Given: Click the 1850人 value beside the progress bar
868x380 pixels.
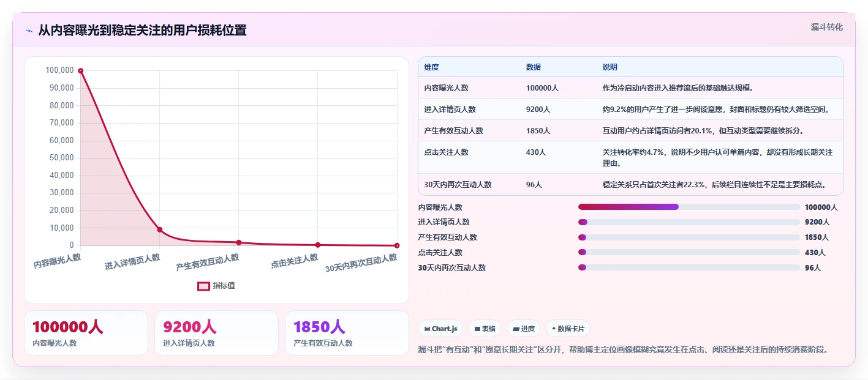Looking at the screenshot, I should (817, 237).
